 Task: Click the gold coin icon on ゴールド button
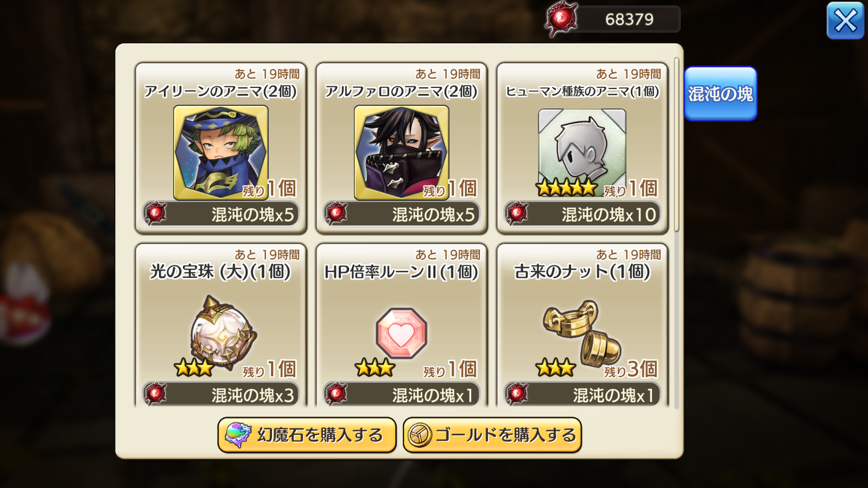point(420,435)
